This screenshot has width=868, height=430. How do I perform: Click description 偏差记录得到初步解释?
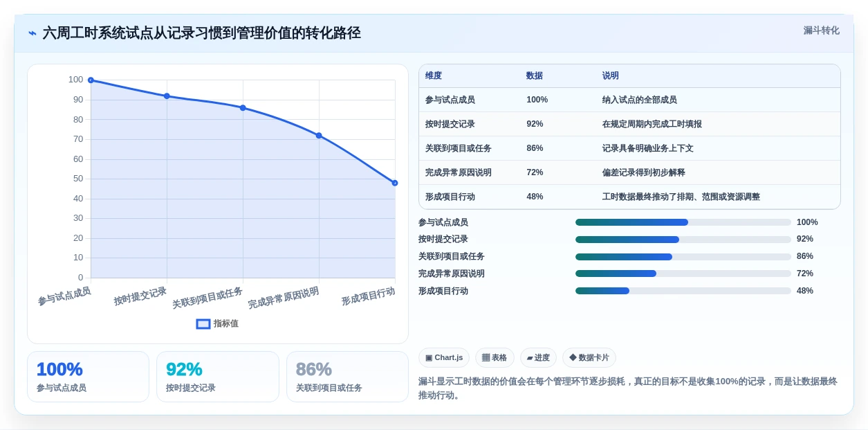point(644,172)
